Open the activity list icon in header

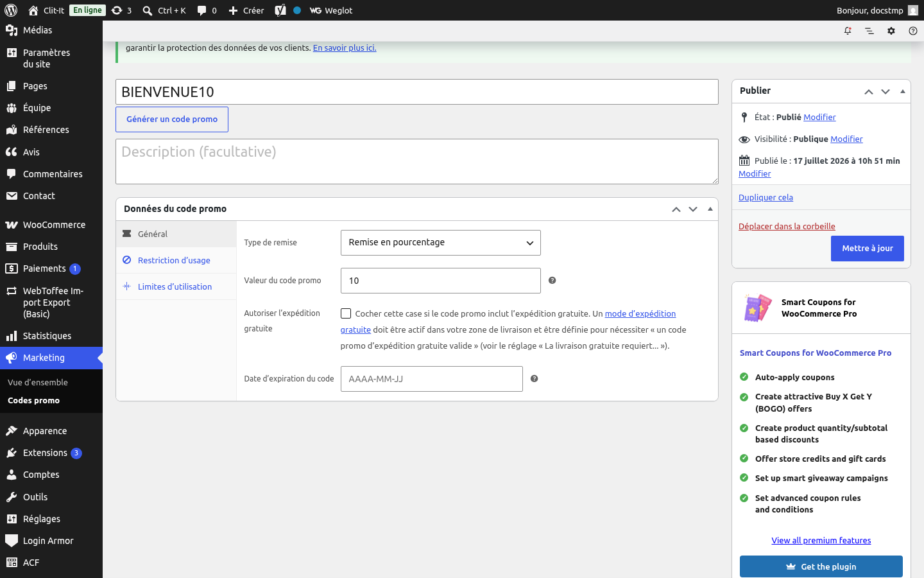coord(869,31)
